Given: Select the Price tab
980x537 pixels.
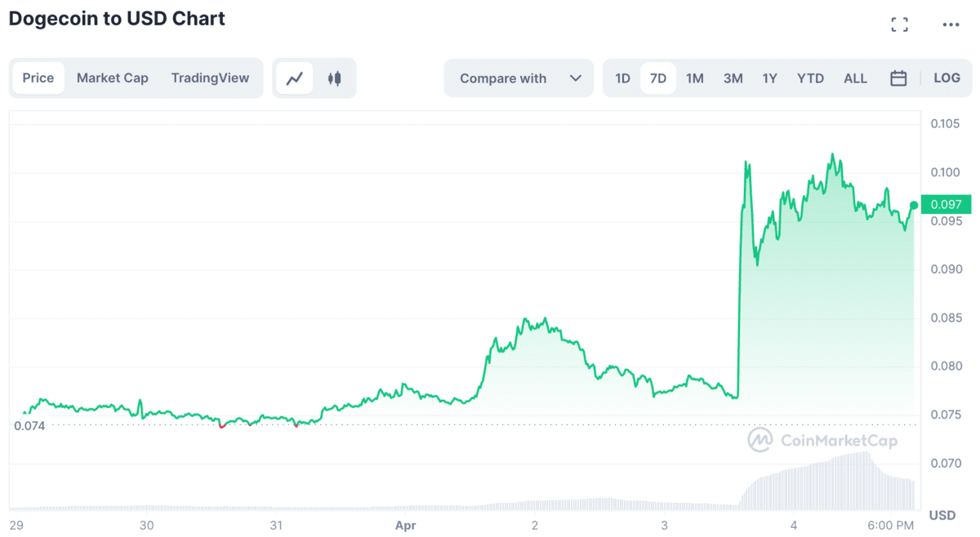Looking at the screenshot, I should pyautogui.click(x=38, y=78).
